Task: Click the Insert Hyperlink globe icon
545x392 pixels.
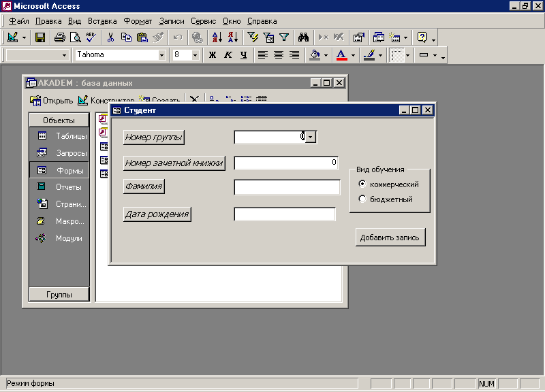Action: point(198,37)
